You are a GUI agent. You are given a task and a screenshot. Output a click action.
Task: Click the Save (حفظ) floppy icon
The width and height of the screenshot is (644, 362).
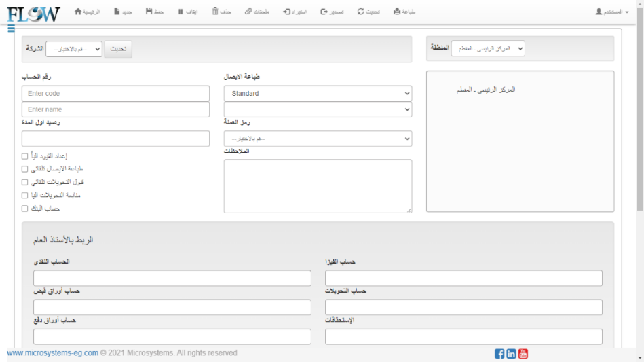point(149,12)
